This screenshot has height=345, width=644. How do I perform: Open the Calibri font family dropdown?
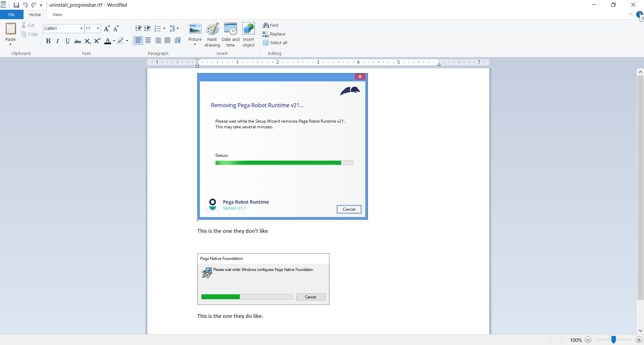click(x=81, y=28)
